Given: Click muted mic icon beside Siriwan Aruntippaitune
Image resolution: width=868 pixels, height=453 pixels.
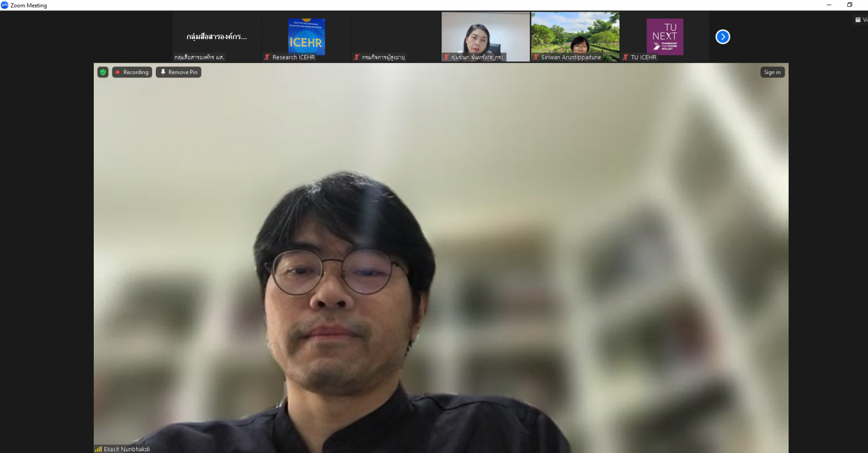Looking at the screenshot, I should pyautogui.click(x=536, y=57).
